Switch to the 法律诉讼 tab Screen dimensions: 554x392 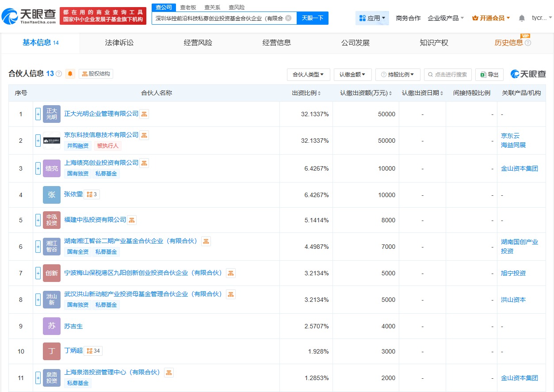point(119,43)
